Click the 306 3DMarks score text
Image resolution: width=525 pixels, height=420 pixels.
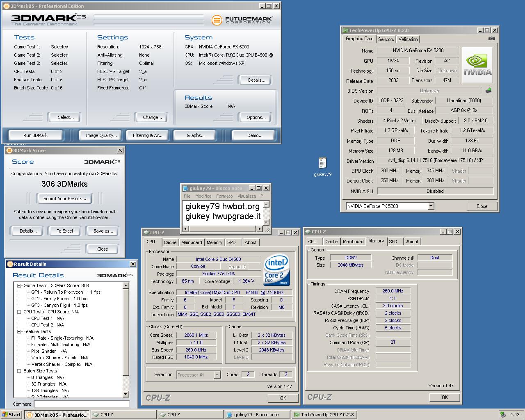(x=64, y=184)
